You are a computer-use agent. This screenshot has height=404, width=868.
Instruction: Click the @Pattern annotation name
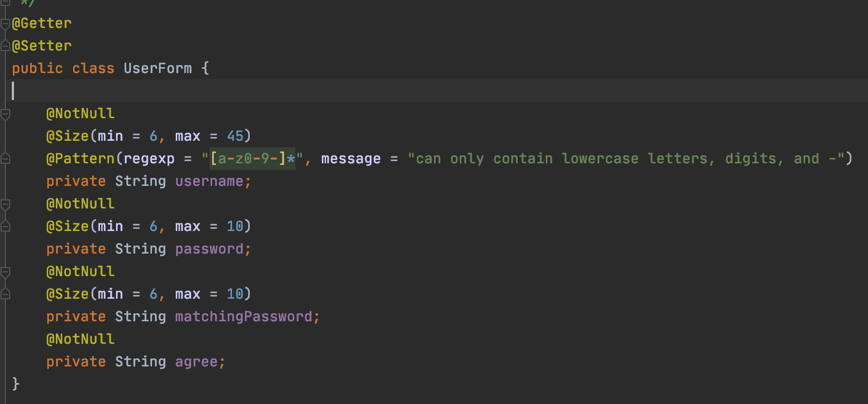[x=81, y=159]
